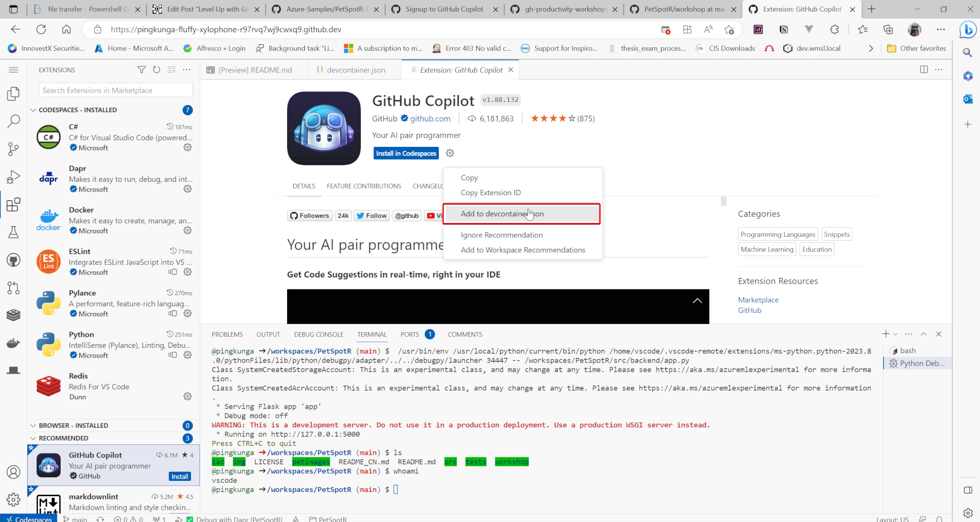Collapse the Codespaces - Installed section
980x522 pixels.
click(33, 110)
